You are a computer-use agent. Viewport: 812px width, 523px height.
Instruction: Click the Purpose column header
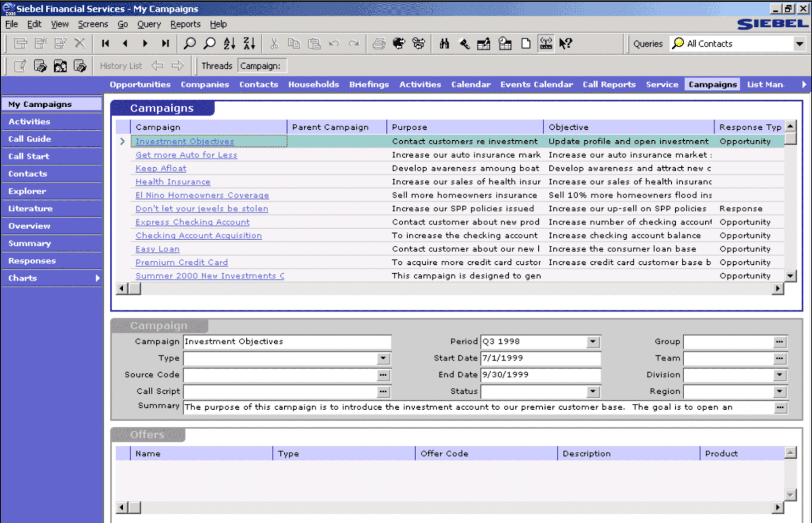coord(465,127)
